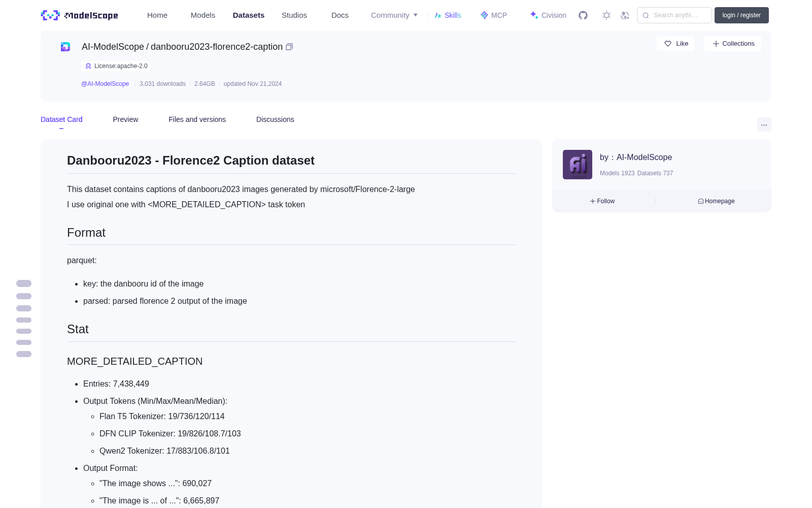Open the MCP nav item
Screen dimensions: 812x508
[493, 15]
